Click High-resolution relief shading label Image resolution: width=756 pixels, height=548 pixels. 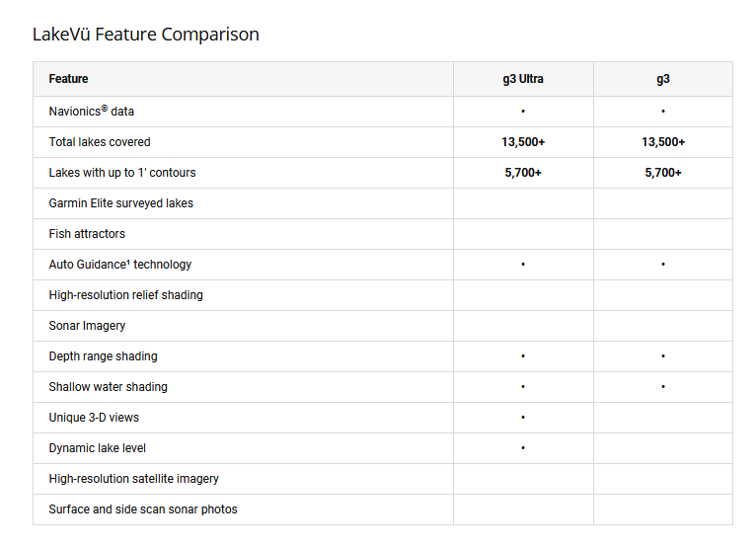coord(125,295)
